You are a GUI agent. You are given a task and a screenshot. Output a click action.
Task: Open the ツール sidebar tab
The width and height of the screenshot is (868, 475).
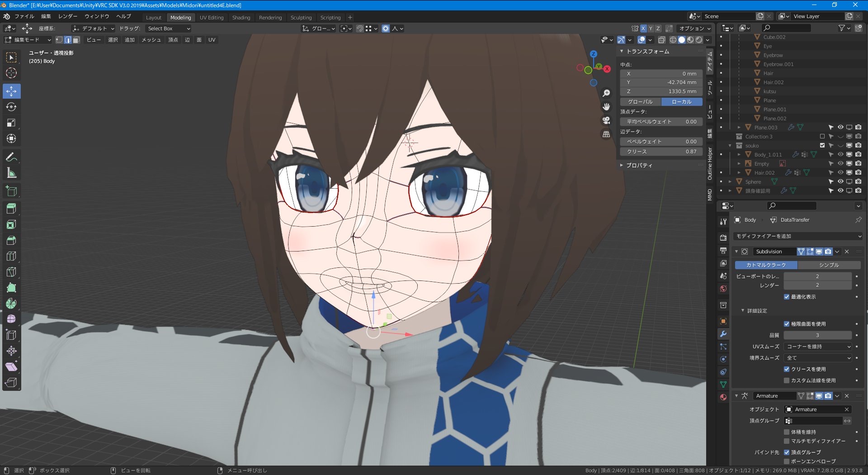(710, 88)
